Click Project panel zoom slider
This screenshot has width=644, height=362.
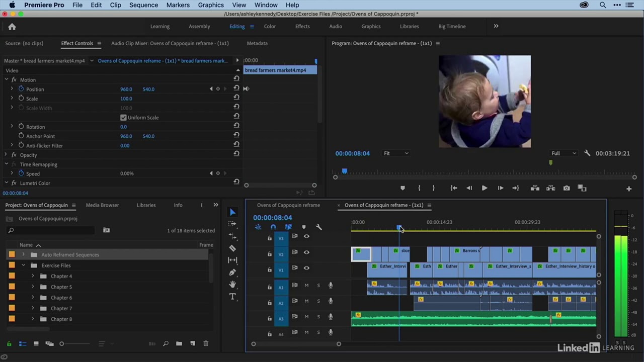(x=62, y=344)
